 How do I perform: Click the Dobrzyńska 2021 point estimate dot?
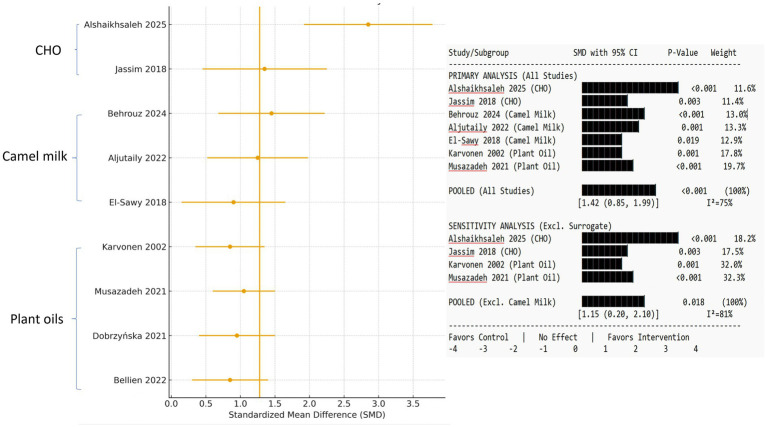point(237,336)
